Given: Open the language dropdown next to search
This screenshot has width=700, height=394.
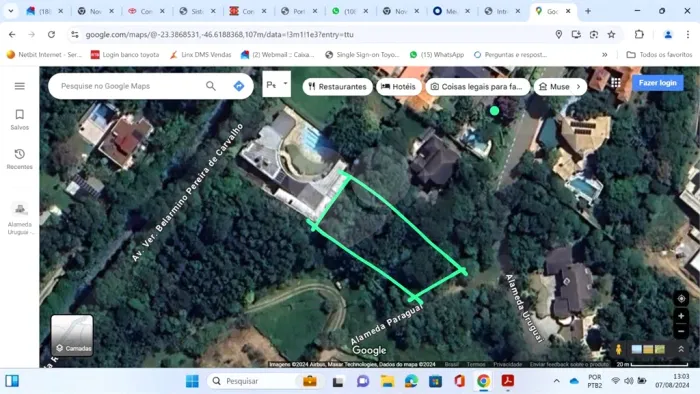Looking at the screenshot, I should (x=276, y=84).
